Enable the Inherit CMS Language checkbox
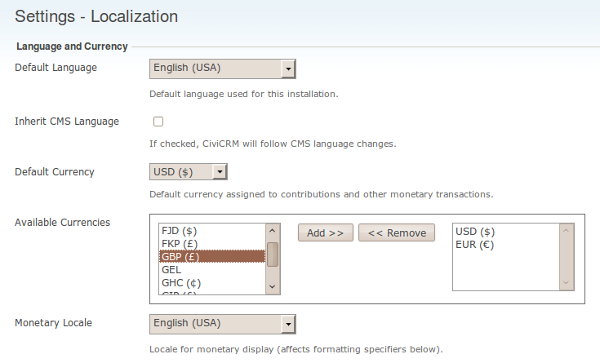This screenshot has height=363, width=600. (158, 122)
